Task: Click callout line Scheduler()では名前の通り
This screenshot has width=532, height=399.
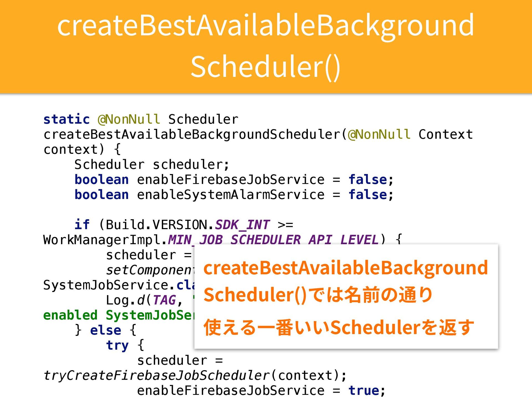Action: (x=318, y=295)
